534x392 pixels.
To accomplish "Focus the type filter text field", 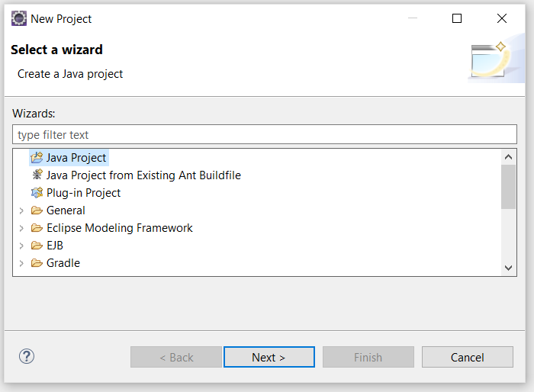I will click(x=265, y=134).
